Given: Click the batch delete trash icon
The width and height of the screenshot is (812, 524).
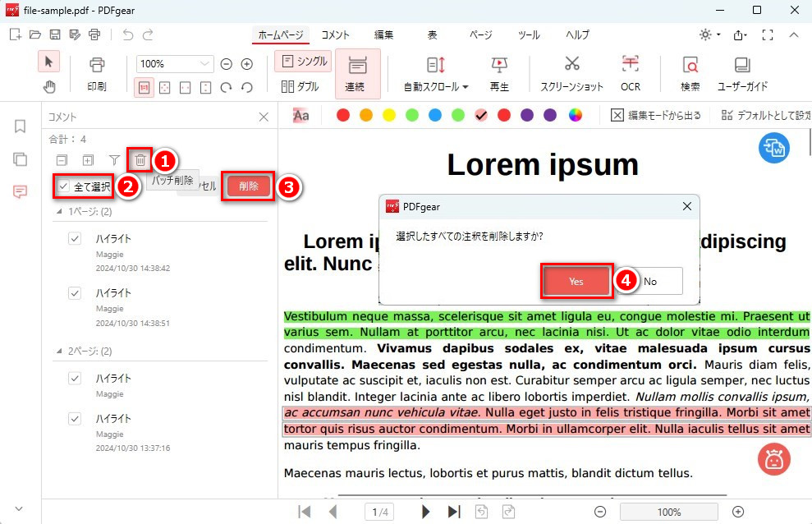Looking at the screenshot, I should [140, 160].
